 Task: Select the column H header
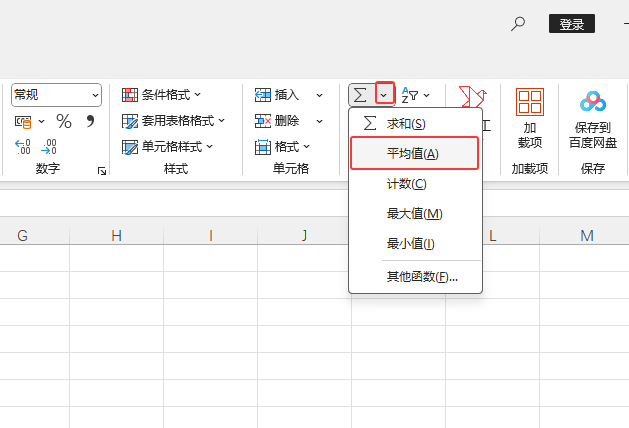[x=117, y=235]
